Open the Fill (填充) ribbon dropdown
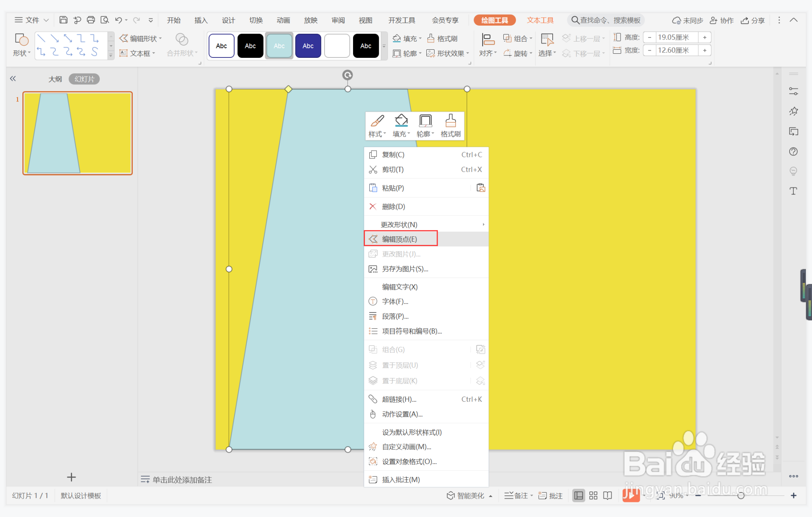Image resolution: width=812 pixels, height=517 pixels. click(x=407, y=38)
